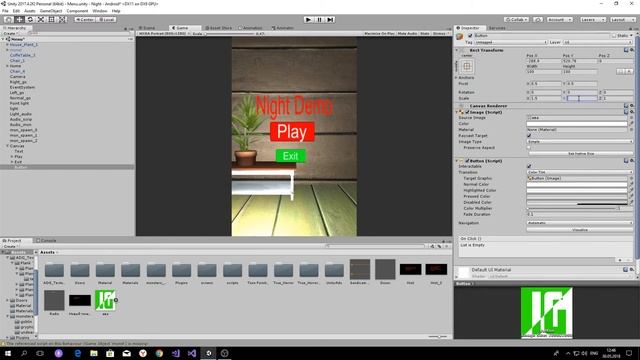Start Play mode with the play button

point(309,20)
